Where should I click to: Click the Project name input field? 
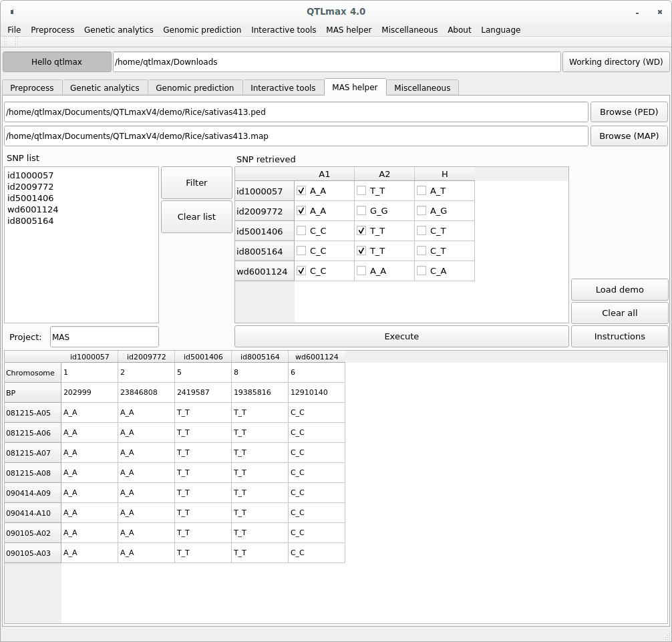pos(104,337)
